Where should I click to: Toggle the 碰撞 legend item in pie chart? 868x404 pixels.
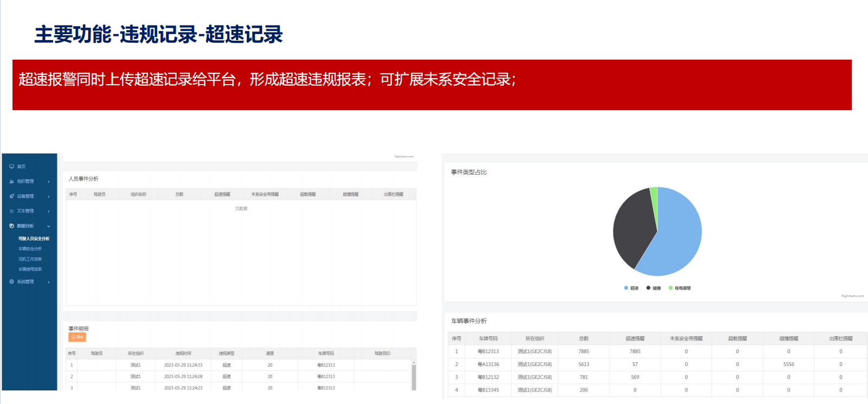[654, 288]
